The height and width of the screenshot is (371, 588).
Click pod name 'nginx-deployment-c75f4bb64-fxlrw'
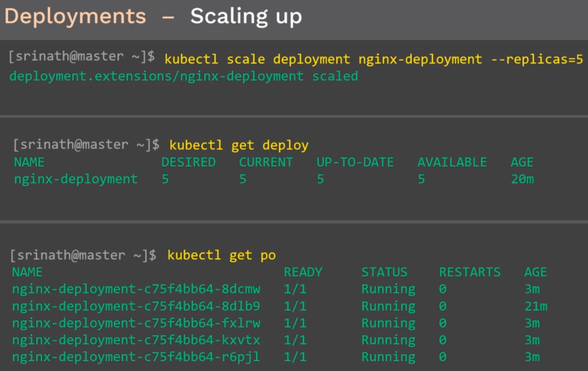(x=136, y=324)
